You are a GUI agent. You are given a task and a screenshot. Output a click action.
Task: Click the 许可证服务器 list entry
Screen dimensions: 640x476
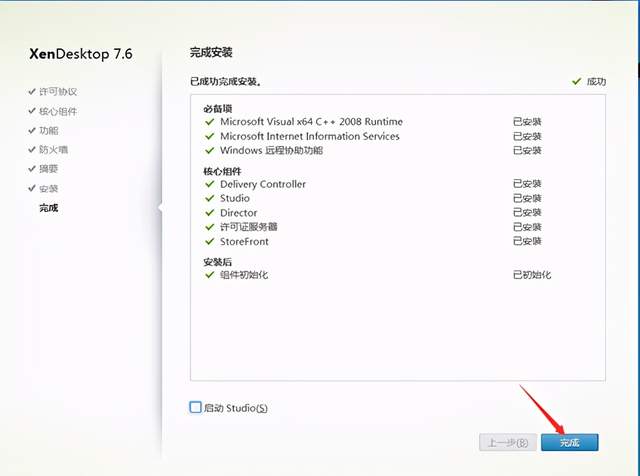tap(249, 227)
